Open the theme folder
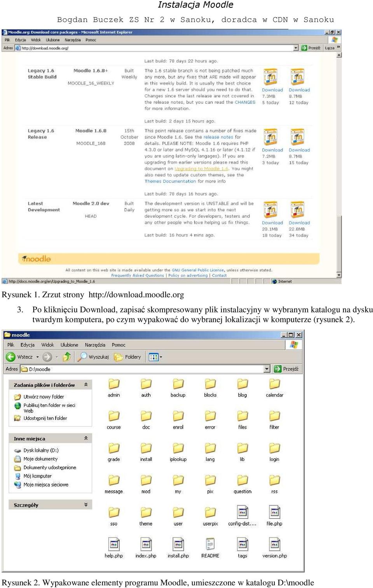 point(146,516)
